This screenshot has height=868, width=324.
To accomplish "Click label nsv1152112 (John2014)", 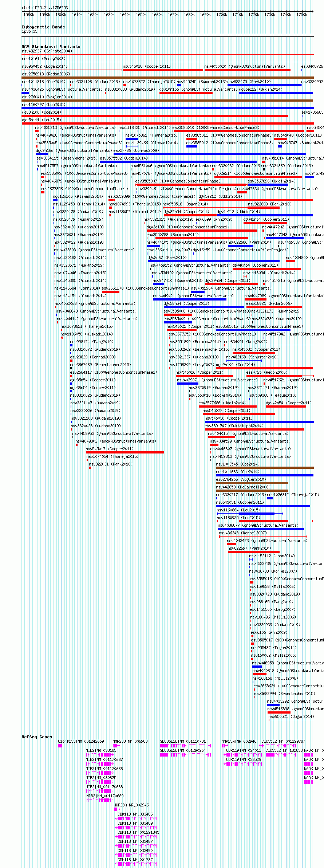I will point(272,556).
